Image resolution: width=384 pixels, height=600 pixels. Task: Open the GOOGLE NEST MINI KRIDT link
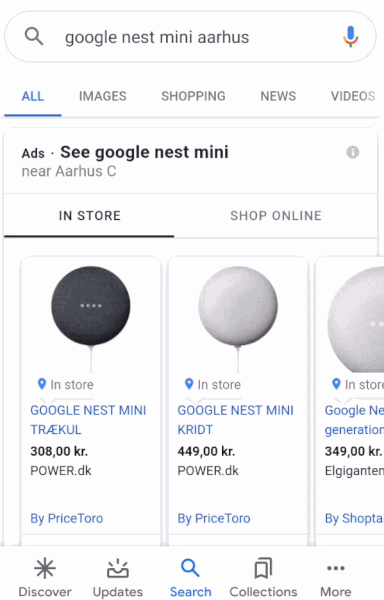[235, 420]
